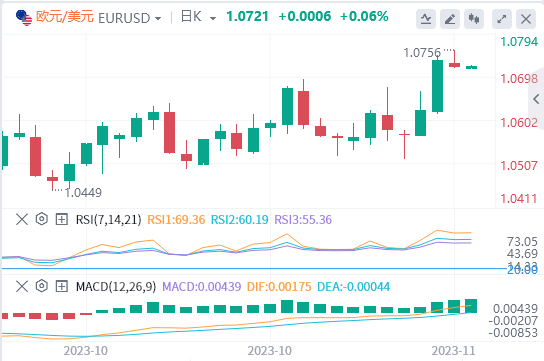Screen dimensions: 544x361
Task: Click the current price 1.0721
Action: tap(247, 17)
